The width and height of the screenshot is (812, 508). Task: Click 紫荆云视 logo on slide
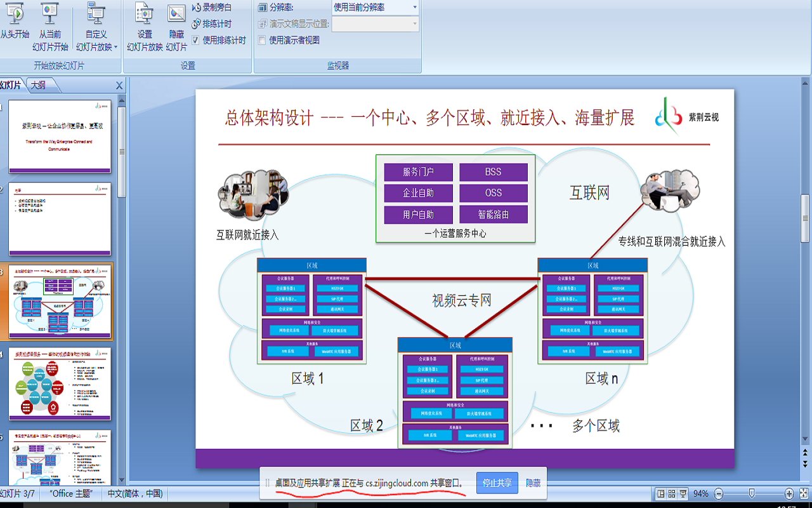(687, 117)
